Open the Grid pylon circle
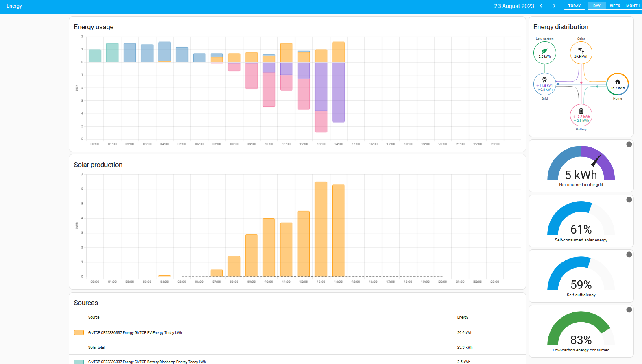This screenshot has height=364, width=642. pos(544,84)
